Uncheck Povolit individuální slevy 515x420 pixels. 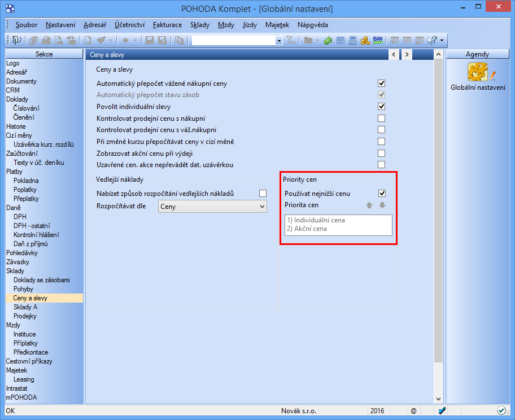pyautogui.click(x=381, y=106)
